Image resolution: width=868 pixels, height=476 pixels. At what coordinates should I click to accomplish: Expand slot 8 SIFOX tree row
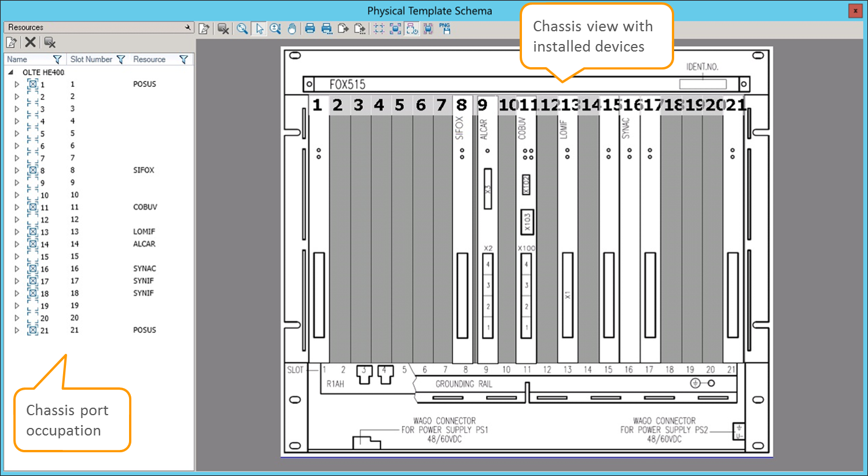[x=17, y=170]
